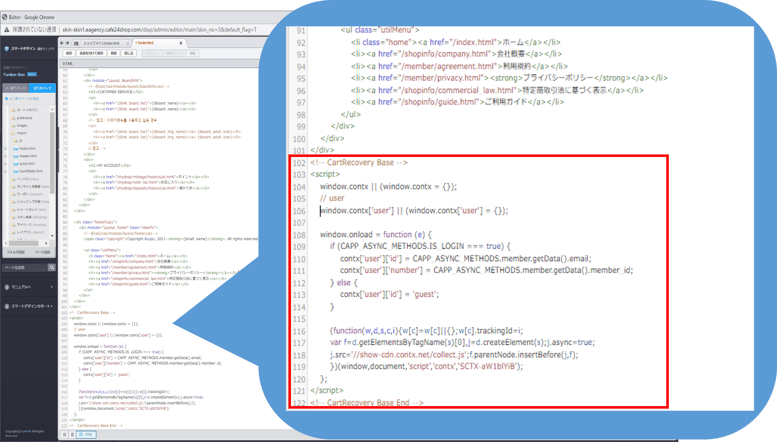This screenshot has height=442, width=777.
Task: Click file tree horizontal scrollbar right arrow
Action: (x=46, y=243)
